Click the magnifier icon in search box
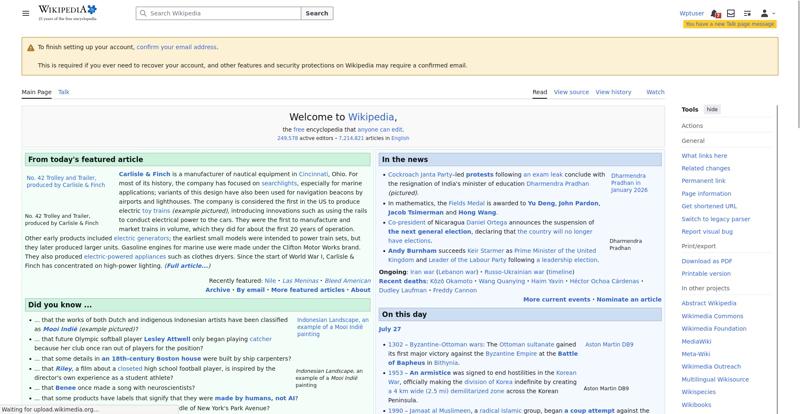This screenshot has height=414, width=800. point(143,13)
